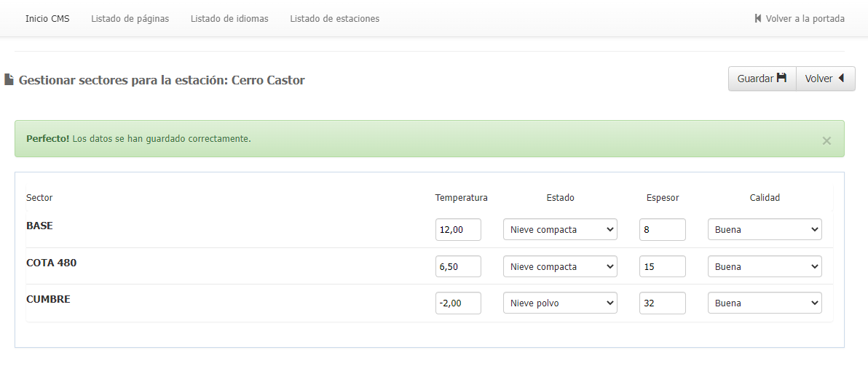
Task: Click the Gestionar sectores page heading
Action: point(162,80)
